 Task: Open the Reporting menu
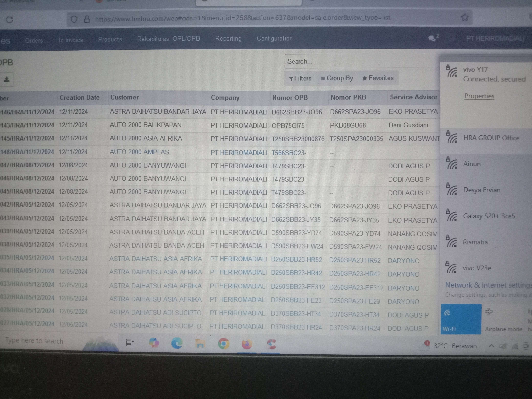(228, 38)
